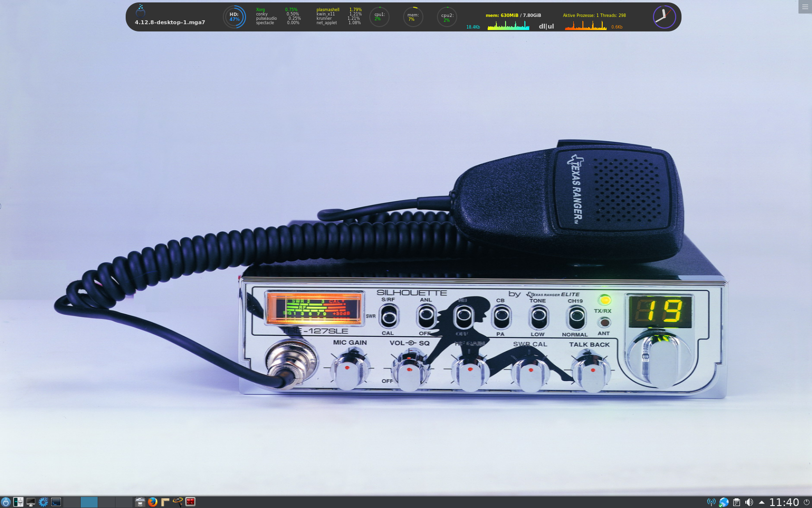Image resolution: width=812 pixels, height=508 pixels.
Task: Open the beige corner-shaped launcher icon
Action: (165, 502)
